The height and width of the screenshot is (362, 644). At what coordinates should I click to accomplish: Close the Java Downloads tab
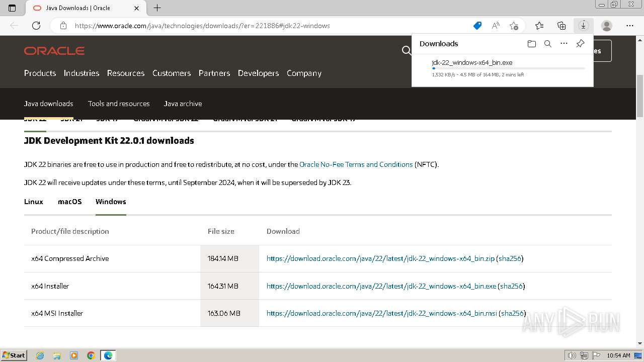[x=137, y=8]
